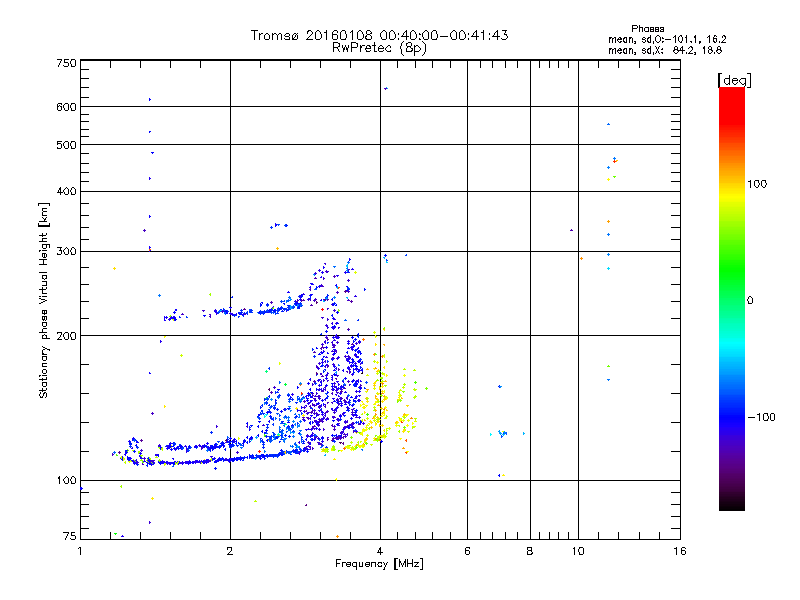Click the x-axis tick label '1'
The width and height of the screenshot is (800, 600).
point(80,551)
